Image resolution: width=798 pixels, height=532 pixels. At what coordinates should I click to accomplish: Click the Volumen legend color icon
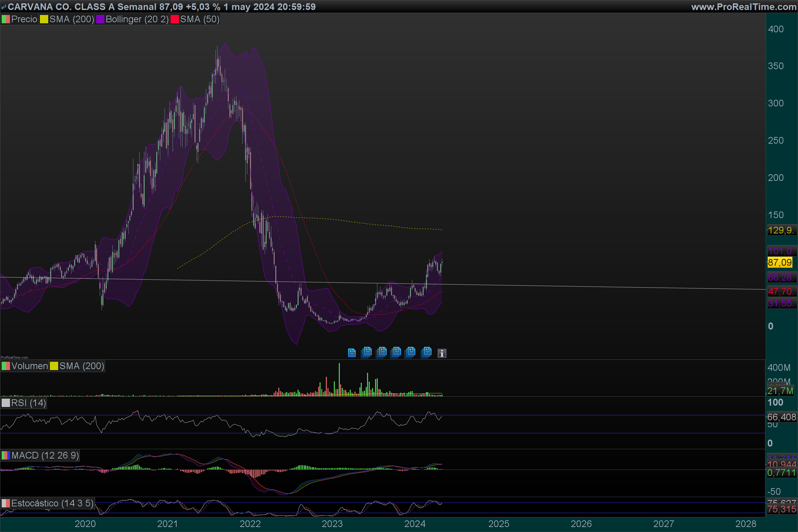coord(6,366)
